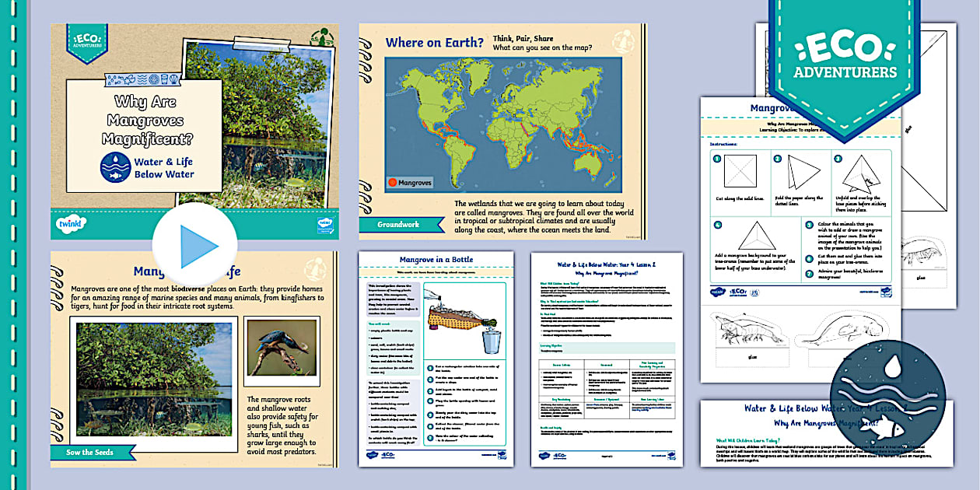The width and height of the screenshot is (980, 490).
Task: Click the recycling tree icon on the title slide
Action: coord(322,37)
